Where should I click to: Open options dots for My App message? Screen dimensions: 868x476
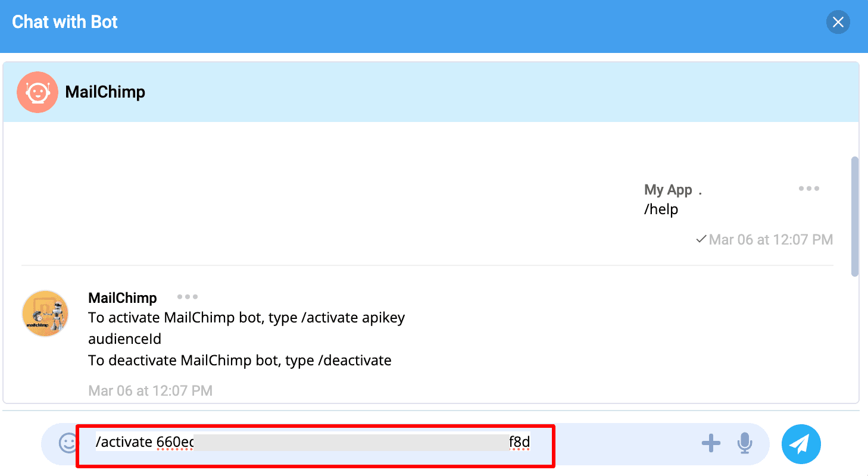809,189
